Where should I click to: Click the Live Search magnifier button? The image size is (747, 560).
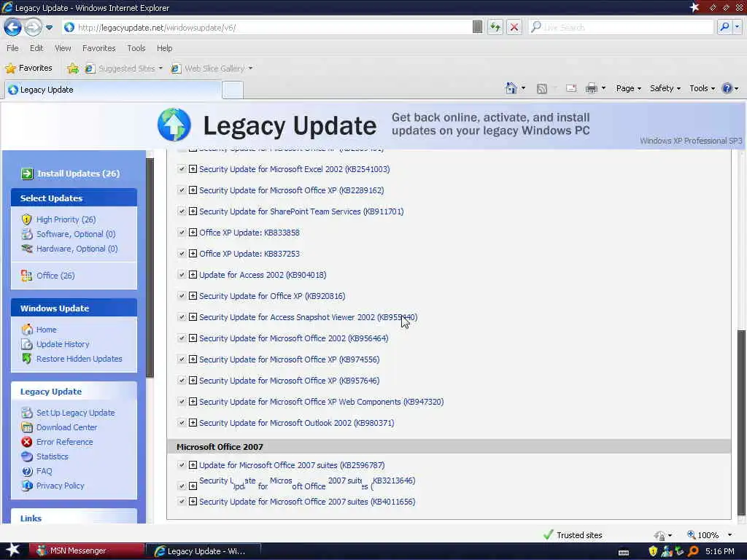point(724,27)
